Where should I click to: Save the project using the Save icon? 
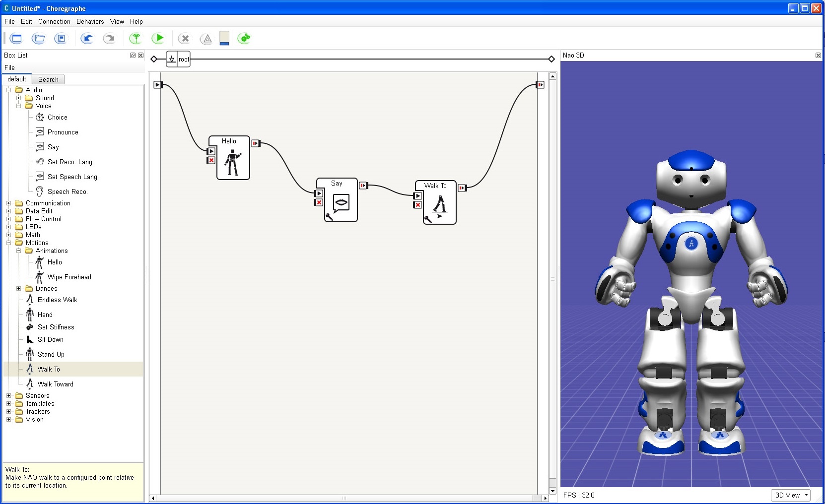61,38
